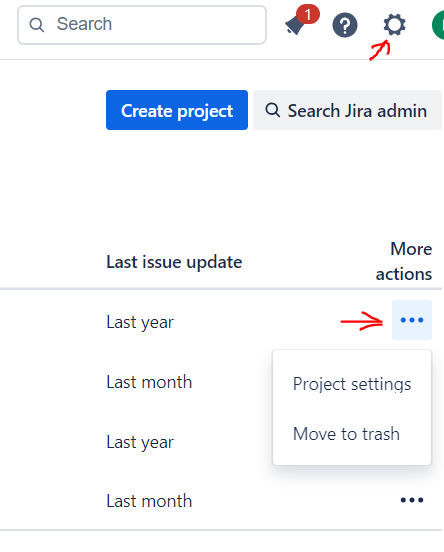The image size is (444, 552).
Task: Select the Last month cell left of Project settings
Action: click(x=149, y=382)
